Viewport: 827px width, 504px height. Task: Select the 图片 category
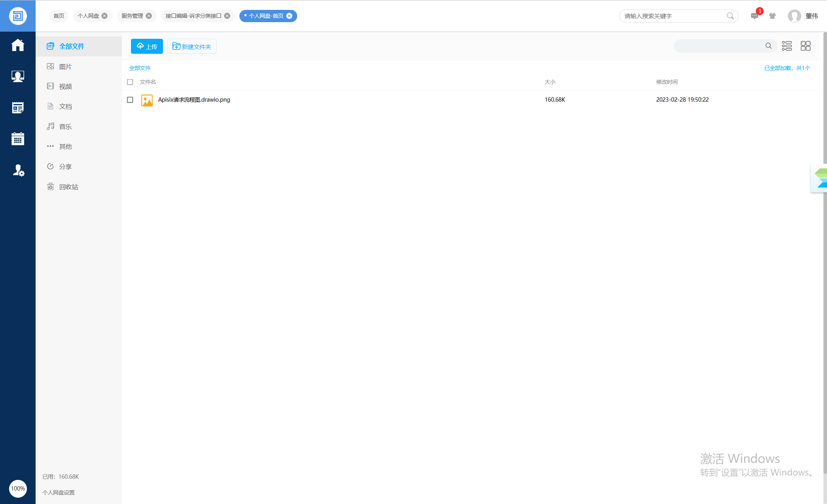(x=65, y=66)
